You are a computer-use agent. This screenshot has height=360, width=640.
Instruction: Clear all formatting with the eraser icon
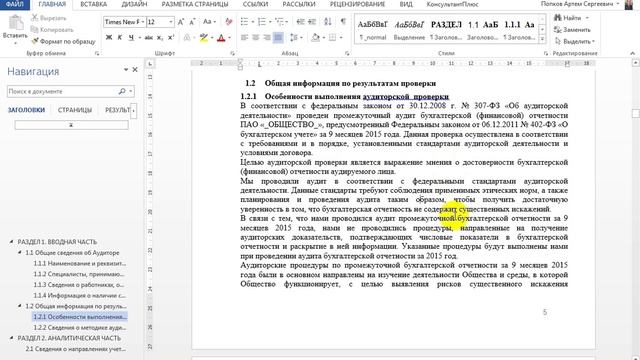point(229,22)
